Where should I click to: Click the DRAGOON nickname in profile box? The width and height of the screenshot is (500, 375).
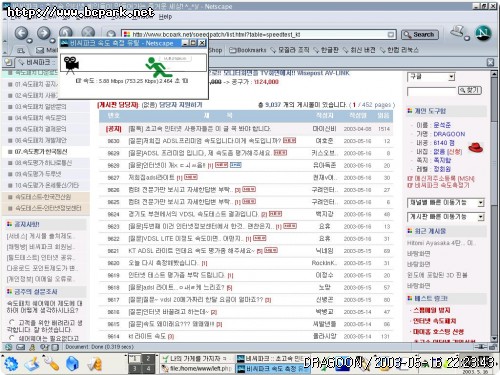coord(449,134)
